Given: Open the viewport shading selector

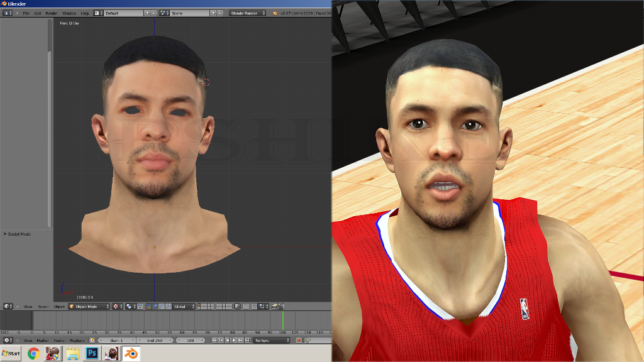Looking at the screenshot, I should click(x=118, y=306).
